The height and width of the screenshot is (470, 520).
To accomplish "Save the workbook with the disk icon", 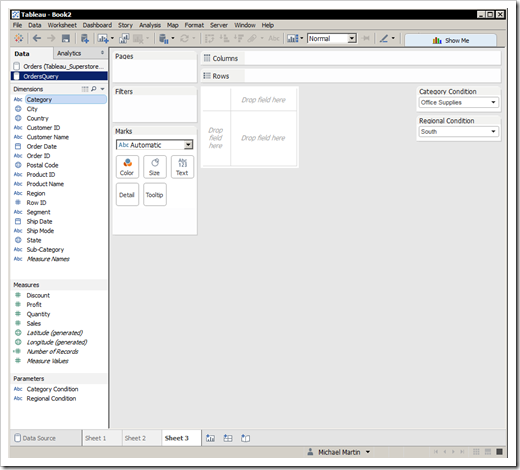I will pyautogui.click(x=66, y=38).
